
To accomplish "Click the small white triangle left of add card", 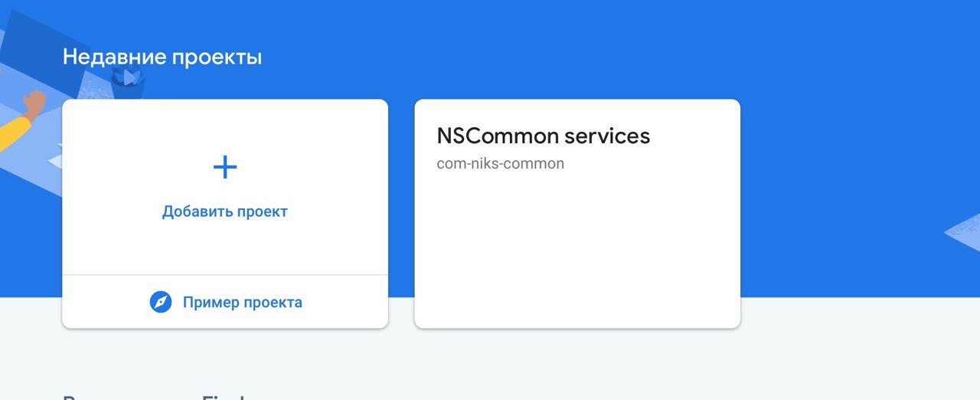I will coord(55,162).
